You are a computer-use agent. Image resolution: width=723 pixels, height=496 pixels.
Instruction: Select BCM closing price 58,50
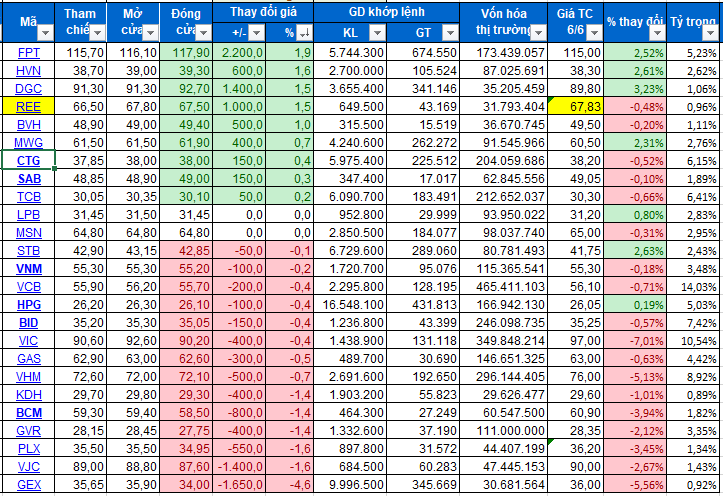186,413
